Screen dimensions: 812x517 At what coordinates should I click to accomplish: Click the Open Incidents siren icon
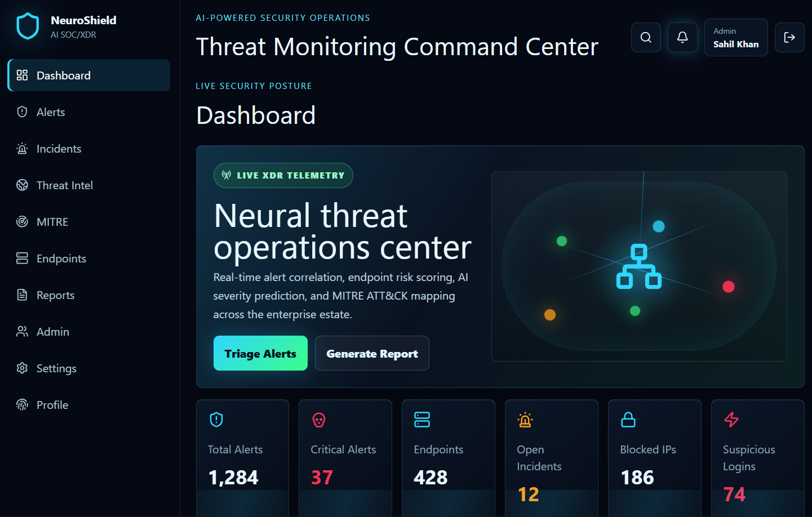(525, 420)
